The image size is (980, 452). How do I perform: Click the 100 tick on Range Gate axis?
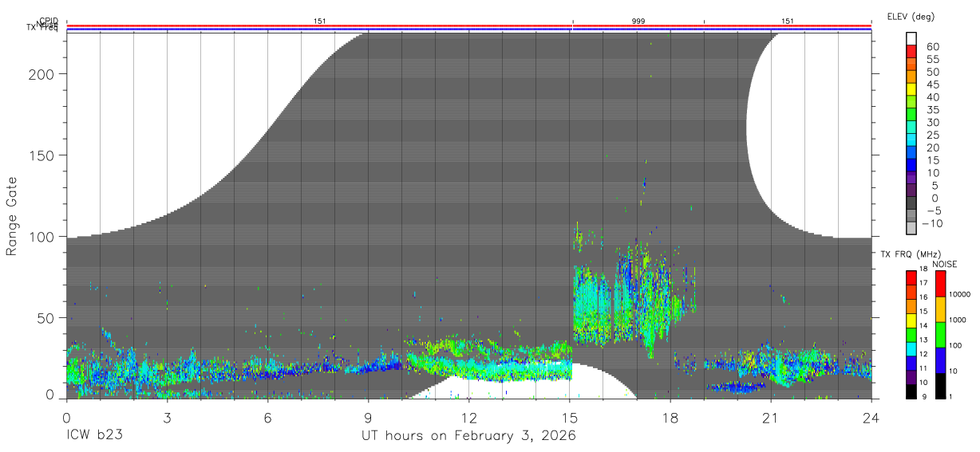43,237
